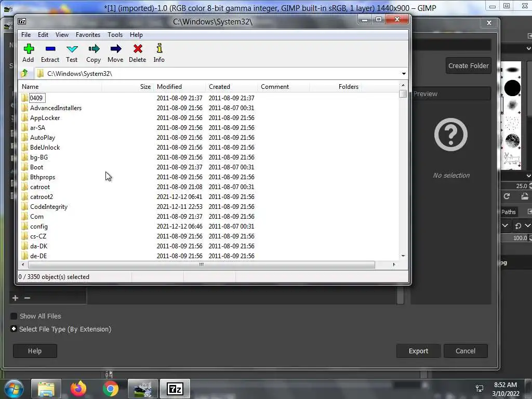Viewport: 532px width, 399px height.
Task: Select the 7-Zip taskbar button
Action: click(x=175, y=389)
